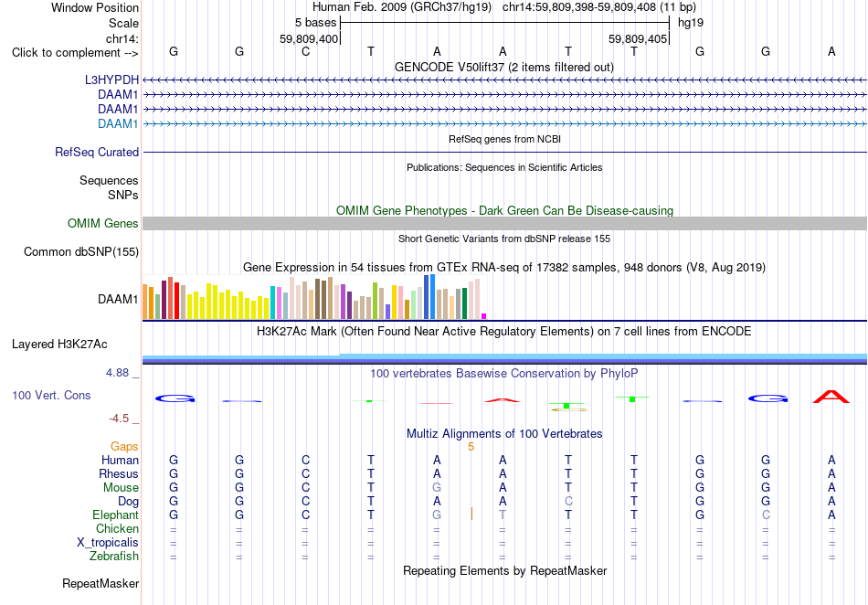
Task: Click the orange gap number 5
Action: click(x=471, y=447)
